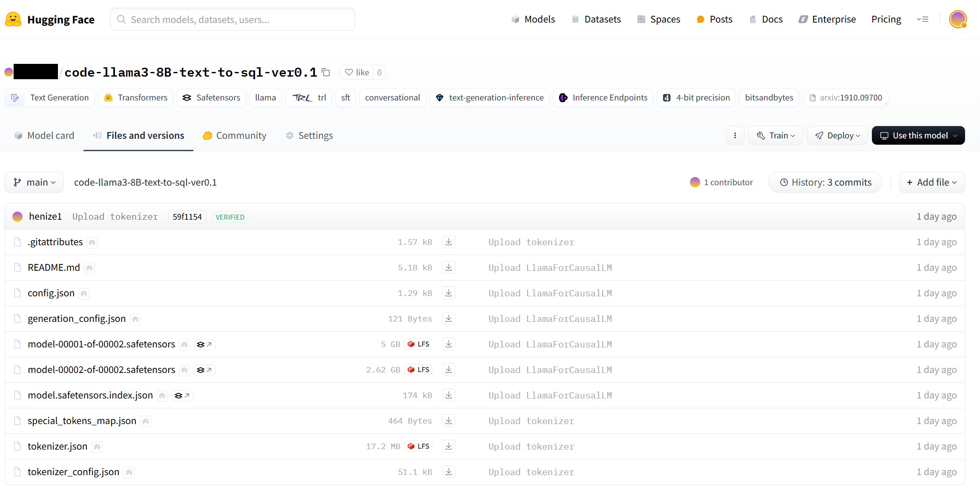This screenshot has width=980, height=496.
Task: Open the Community tab
Action: pos(234,135)
